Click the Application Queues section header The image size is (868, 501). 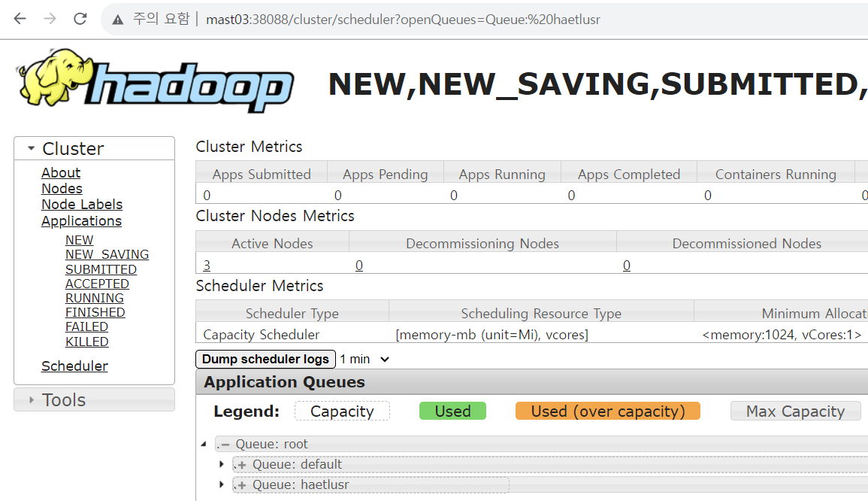click(531, 382)
